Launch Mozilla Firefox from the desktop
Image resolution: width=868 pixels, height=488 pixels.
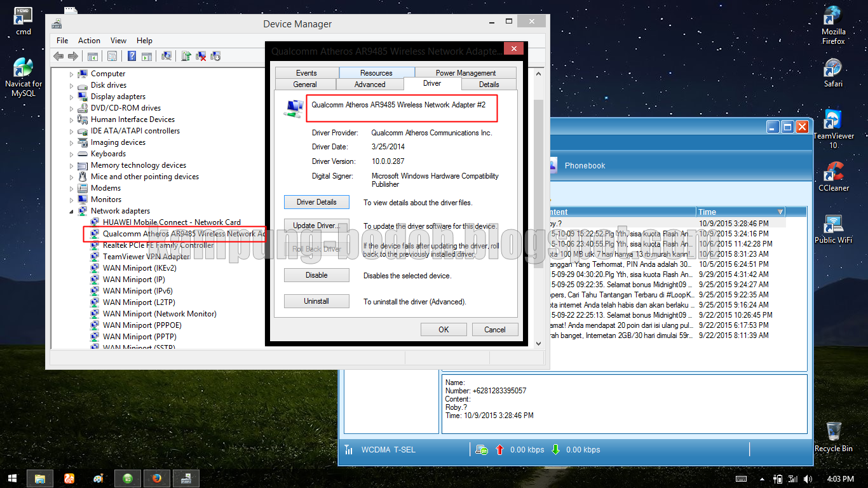(x=834, y=25)
